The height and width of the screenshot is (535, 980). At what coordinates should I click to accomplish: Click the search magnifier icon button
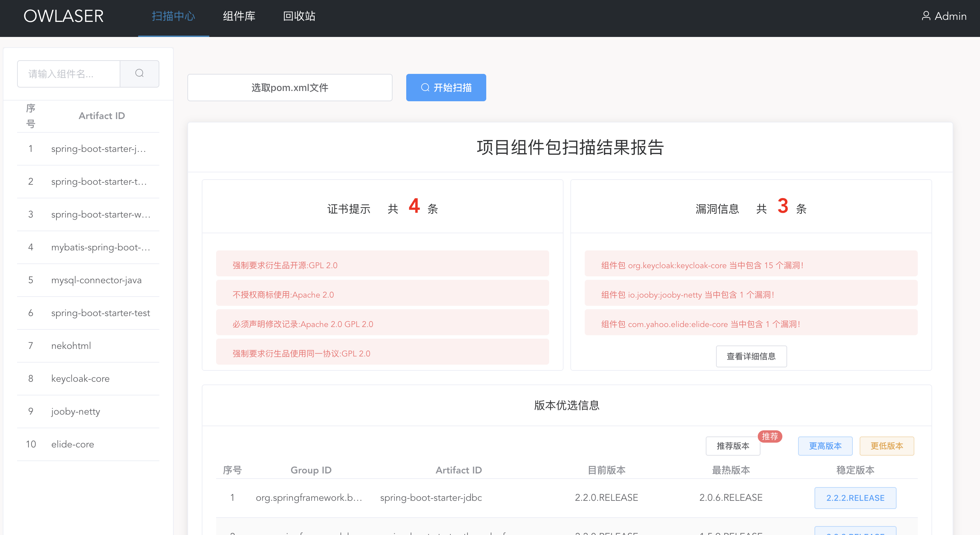[139, 74]
